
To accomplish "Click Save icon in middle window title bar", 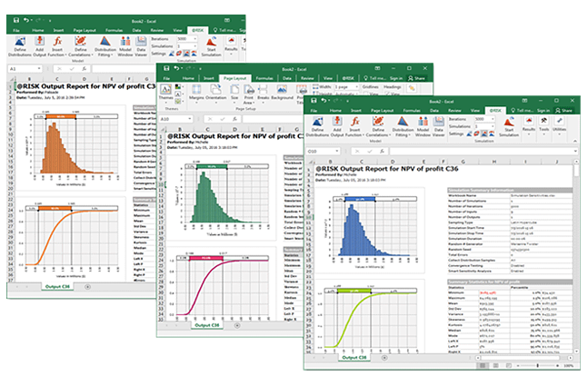I will click(x=166, y=68).
